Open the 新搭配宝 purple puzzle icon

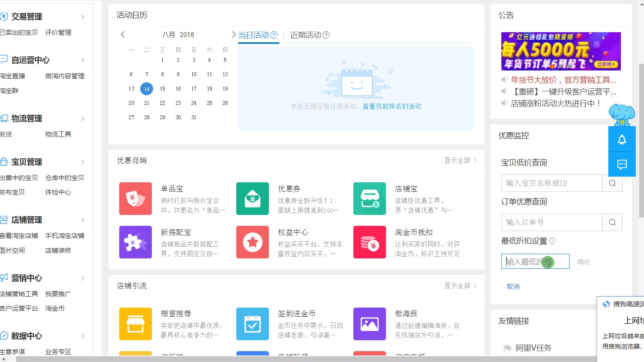(135, 242)
